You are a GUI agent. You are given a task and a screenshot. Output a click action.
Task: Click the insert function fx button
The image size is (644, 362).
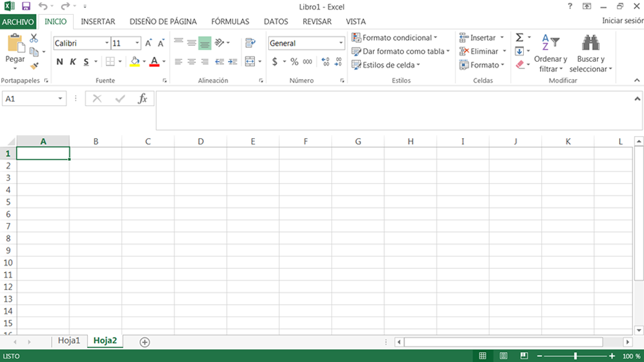(142, 99)
